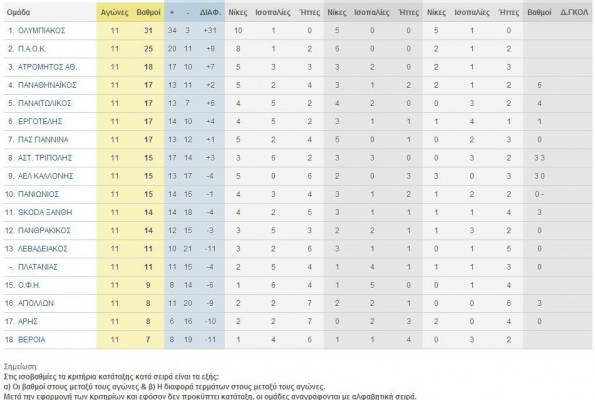
Task: Open the ΠΑΝΑΘΗΝΑΪΚΟΣ team page
Action: coord(47,85)
